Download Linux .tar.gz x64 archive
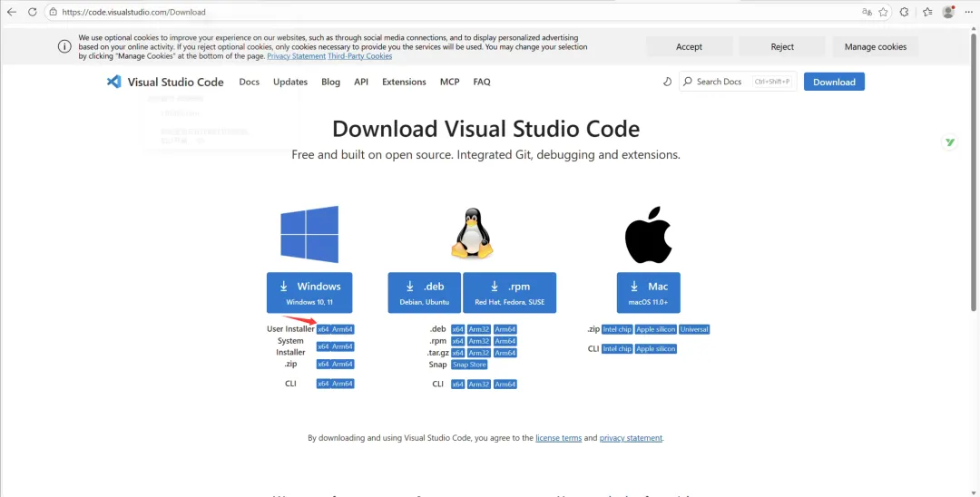This screenshot has width=980, height=497. (x=458, y=353)
